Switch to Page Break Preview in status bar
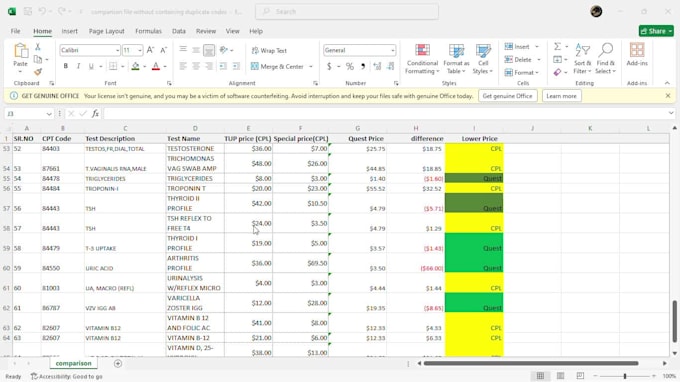680x382 pixels. pos(580,375)
